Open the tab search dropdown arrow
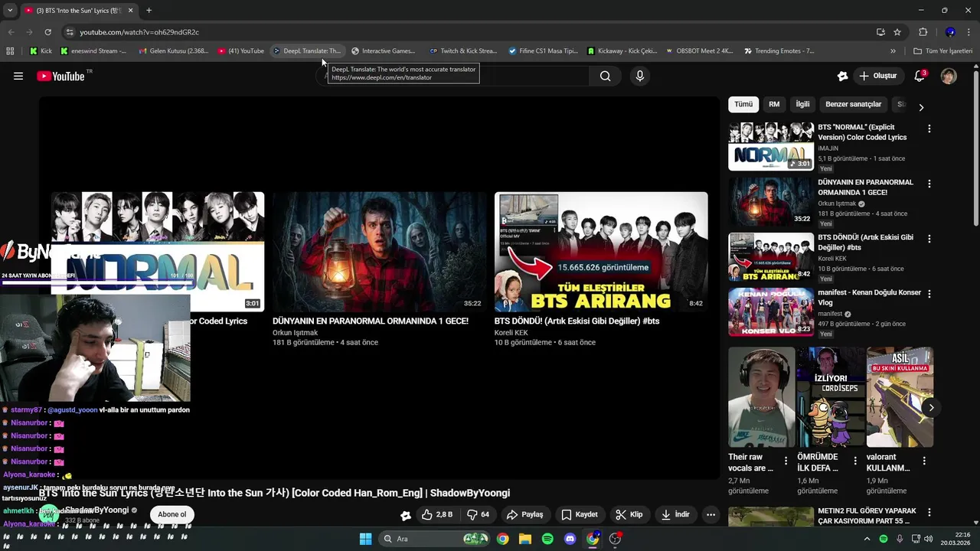Image resolution: width=980 pixels, height=551 pixels. (x=10, y=11)
